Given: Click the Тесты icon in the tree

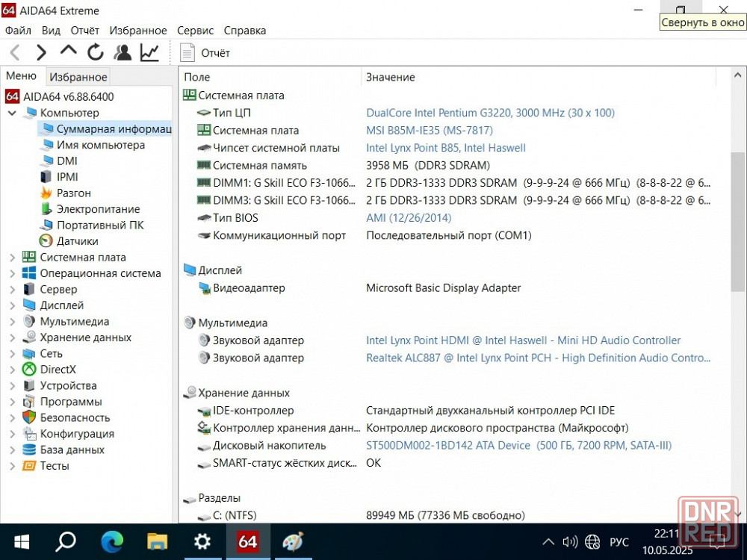Looking at the screenshot, I should coord(29,466).
